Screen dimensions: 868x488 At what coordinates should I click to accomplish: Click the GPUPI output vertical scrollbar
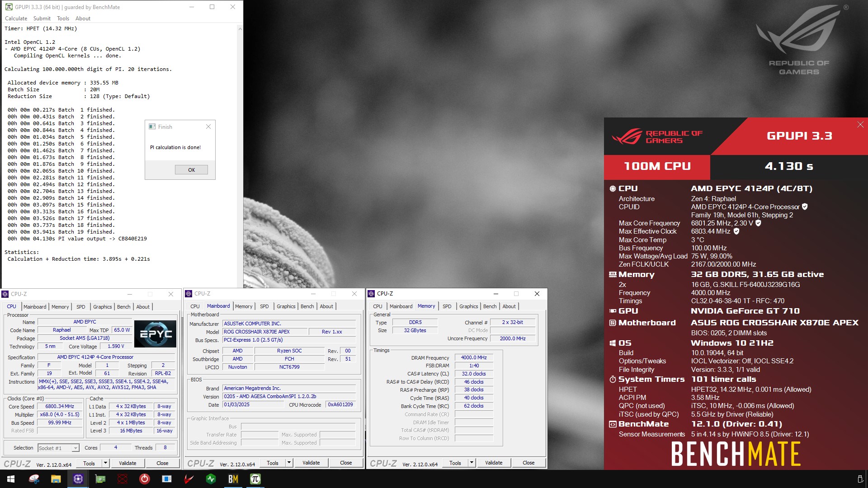[x=240, y=156]
